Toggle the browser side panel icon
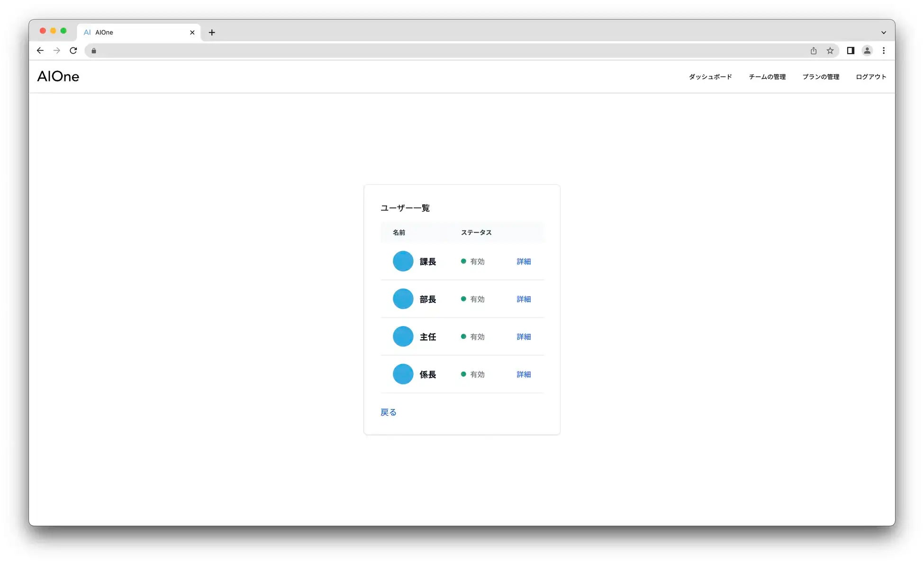Image resolution: width=924 pixels, height=564 pixels. coord(851,51)
